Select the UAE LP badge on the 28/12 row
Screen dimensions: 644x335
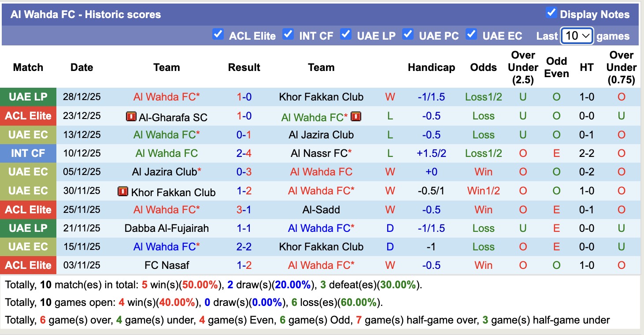tap(28, 97)
